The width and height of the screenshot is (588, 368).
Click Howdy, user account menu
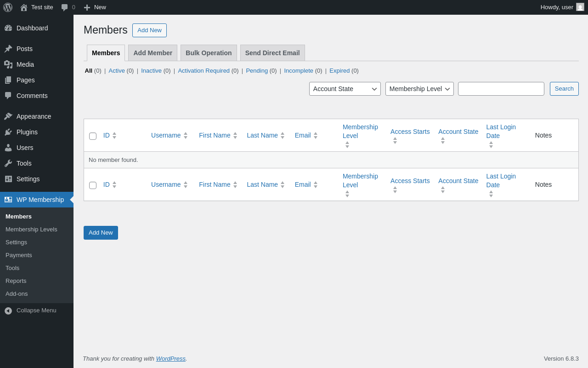[562, 7]
